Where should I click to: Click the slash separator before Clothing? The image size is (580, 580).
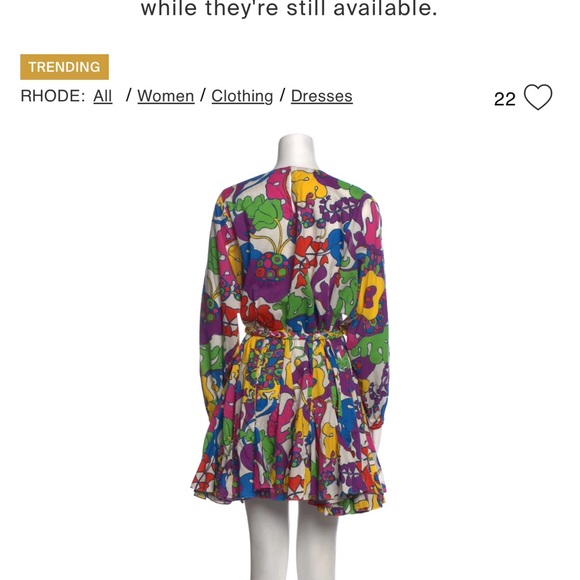203,95
